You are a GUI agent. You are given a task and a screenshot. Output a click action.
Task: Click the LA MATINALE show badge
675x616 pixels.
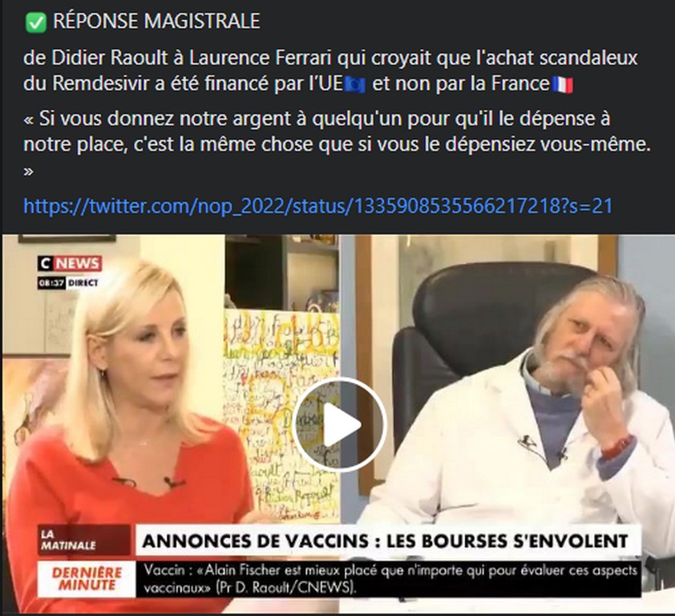coord(84,540)
